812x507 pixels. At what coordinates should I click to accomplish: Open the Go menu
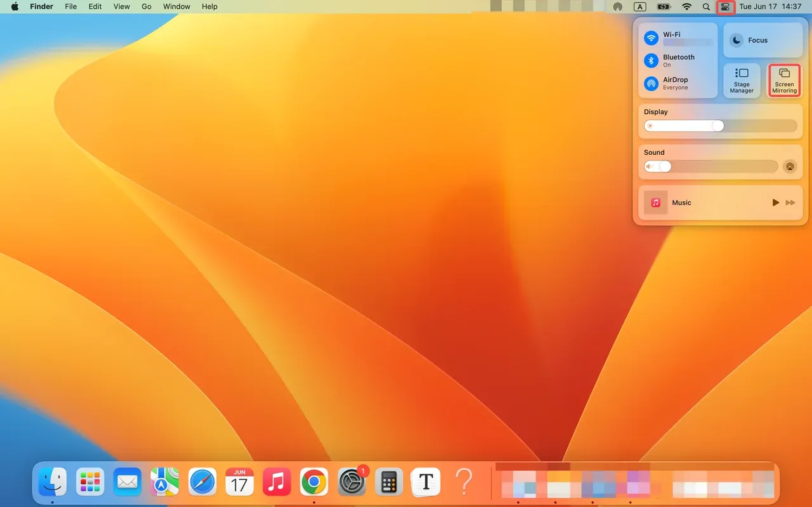point(147,6)
